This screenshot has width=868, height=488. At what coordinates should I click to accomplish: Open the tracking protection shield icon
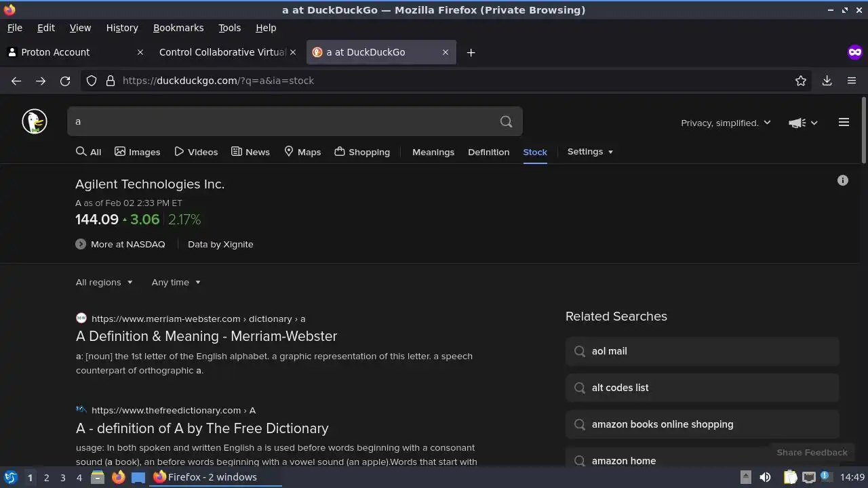[x=92, y=81]
